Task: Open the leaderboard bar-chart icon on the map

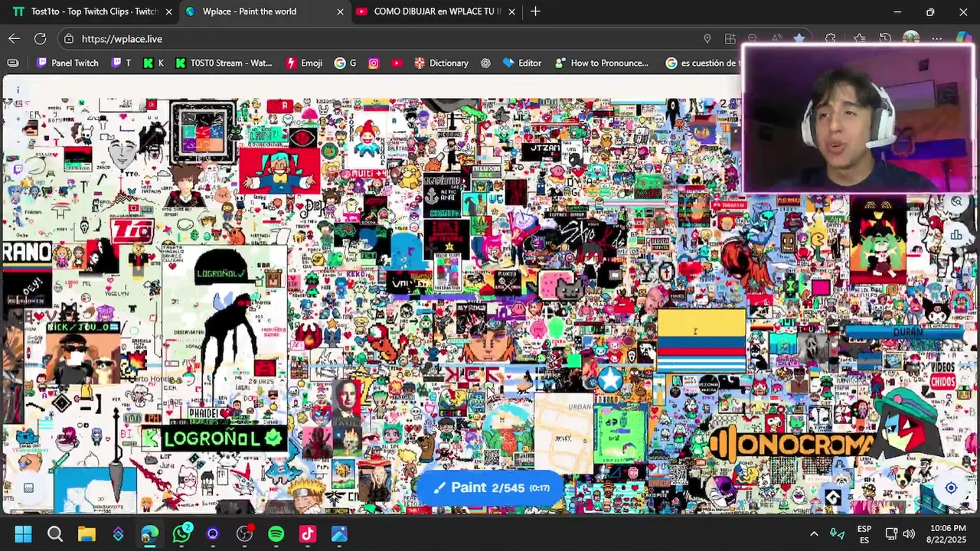Action: tap(956, 235)
